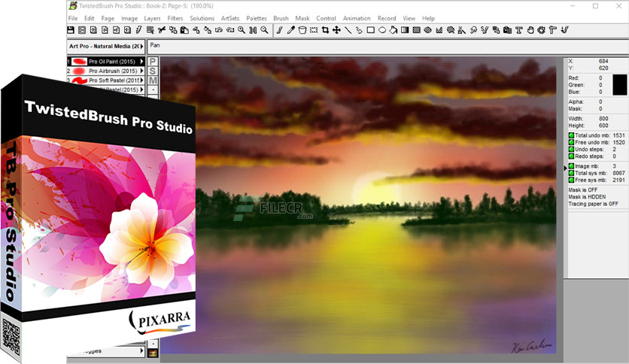Open the Layers menu
Image resolution: width=629 pixels, height=364 pixels.
[x=152, y=18]
